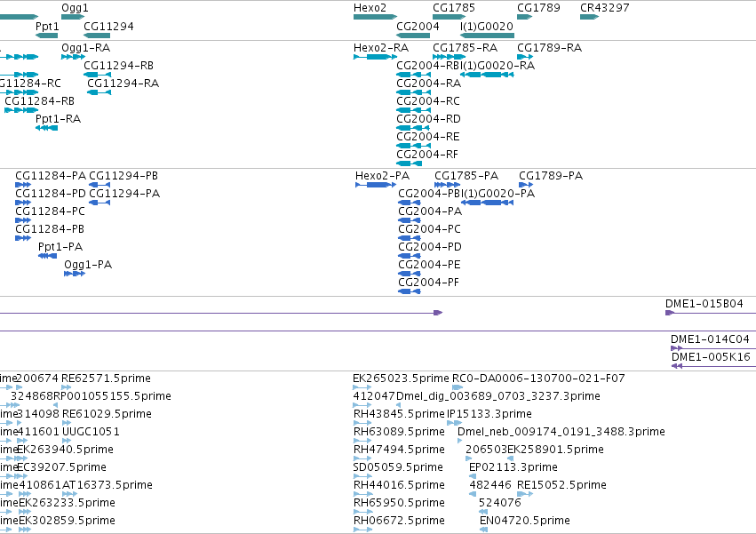
Task: Select transcript Ppt1-RA
Action: pos(47,128)
